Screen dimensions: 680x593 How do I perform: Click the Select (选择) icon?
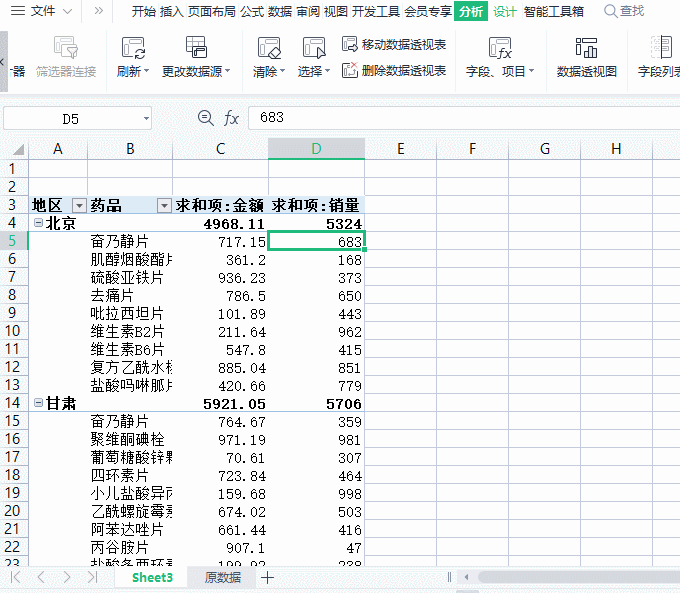click(314, 48)
